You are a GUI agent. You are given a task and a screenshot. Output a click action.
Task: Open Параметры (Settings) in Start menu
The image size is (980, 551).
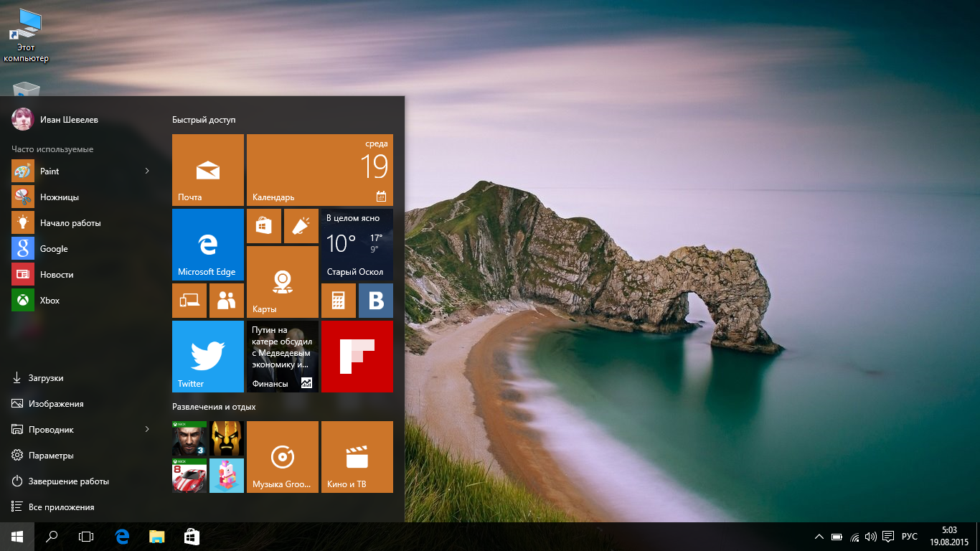(x=51, y=456)
